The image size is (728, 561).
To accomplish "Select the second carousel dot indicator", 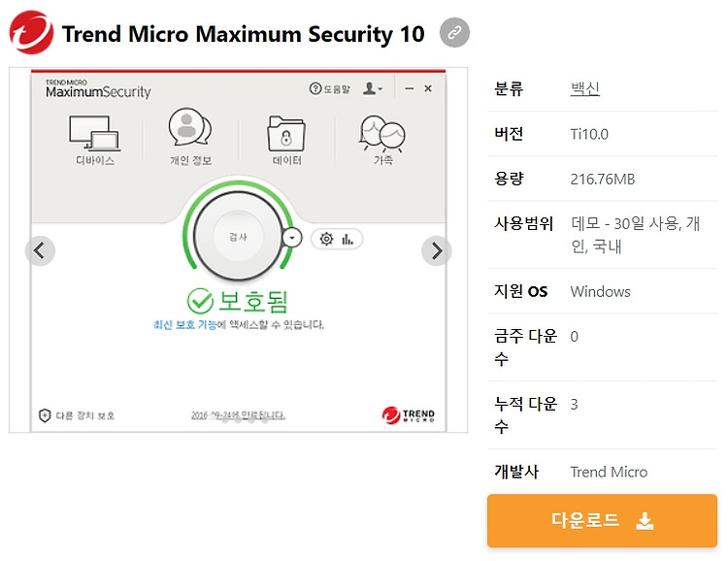I will pos(238,420).
